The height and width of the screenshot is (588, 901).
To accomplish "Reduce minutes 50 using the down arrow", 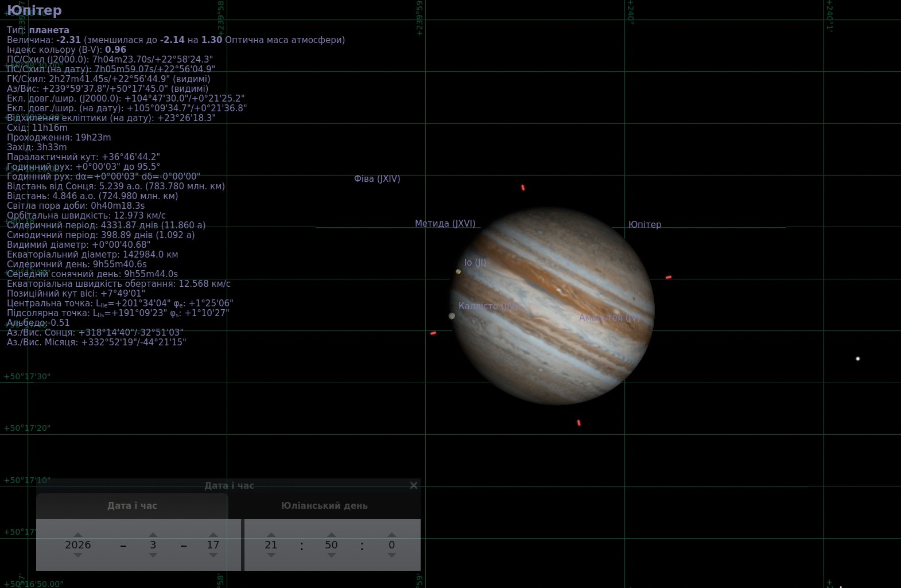I will [x=331, y=555].
